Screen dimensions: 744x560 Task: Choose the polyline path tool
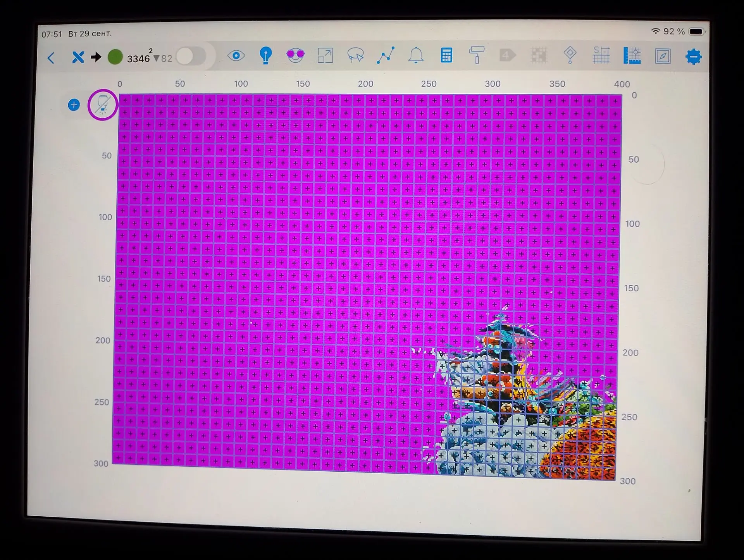(x=386, y=55)
